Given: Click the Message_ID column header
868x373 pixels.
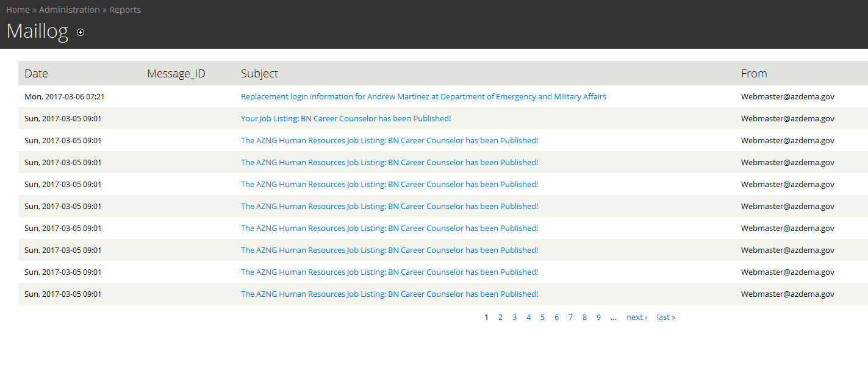Looking at the screenshot, I should (176, 74).
